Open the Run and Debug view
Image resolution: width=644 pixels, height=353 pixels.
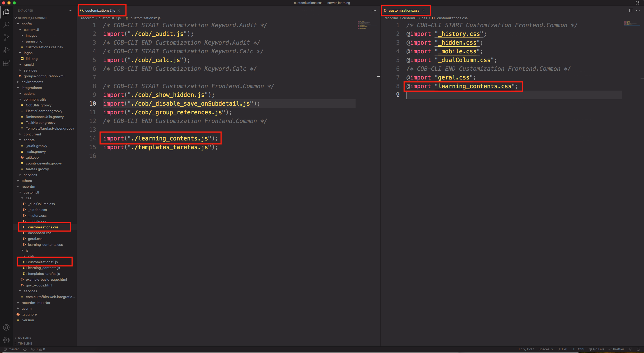6,50
